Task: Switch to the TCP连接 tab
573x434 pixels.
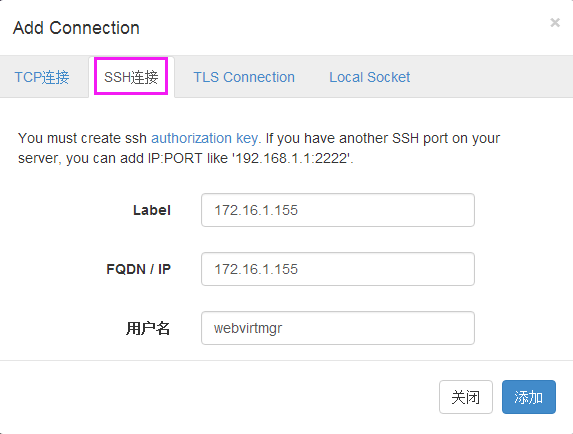Action: [x=42, y=77]
